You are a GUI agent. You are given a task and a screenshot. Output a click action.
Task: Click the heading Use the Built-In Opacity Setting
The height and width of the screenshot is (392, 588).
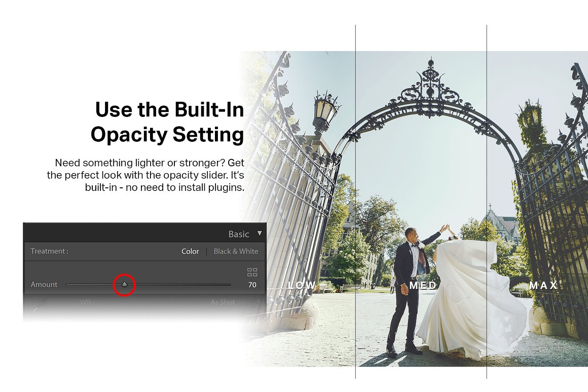tap(168, 122)
